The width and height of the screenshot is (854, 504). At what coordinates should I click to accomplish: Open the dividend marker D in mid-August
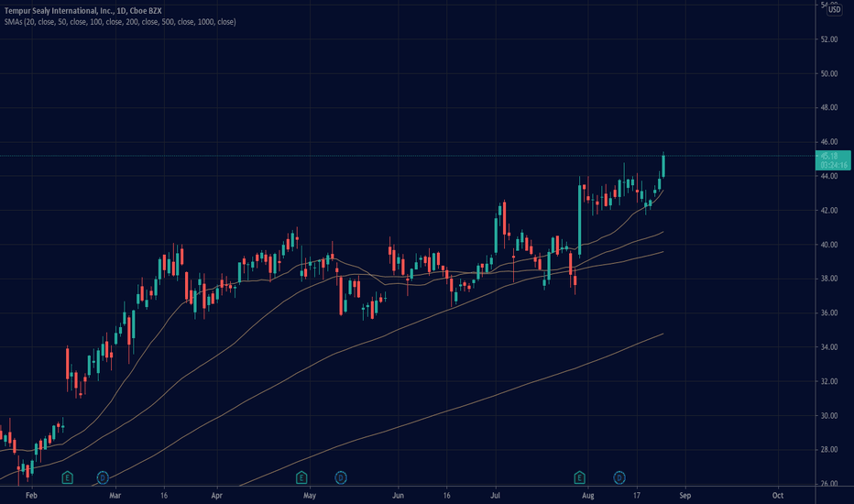[619, 477]
